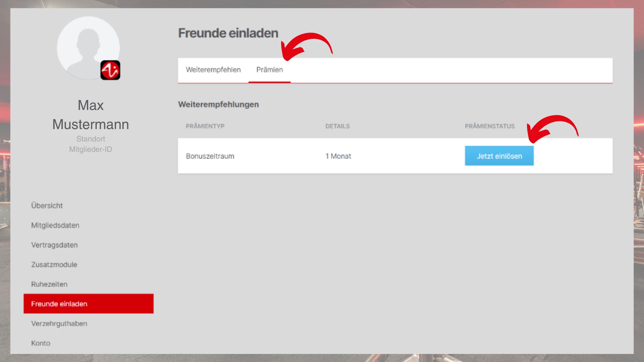This screenshot has width=644, height=362.
Task: Switch to the Prämien tab
Action: pos(269,70)
